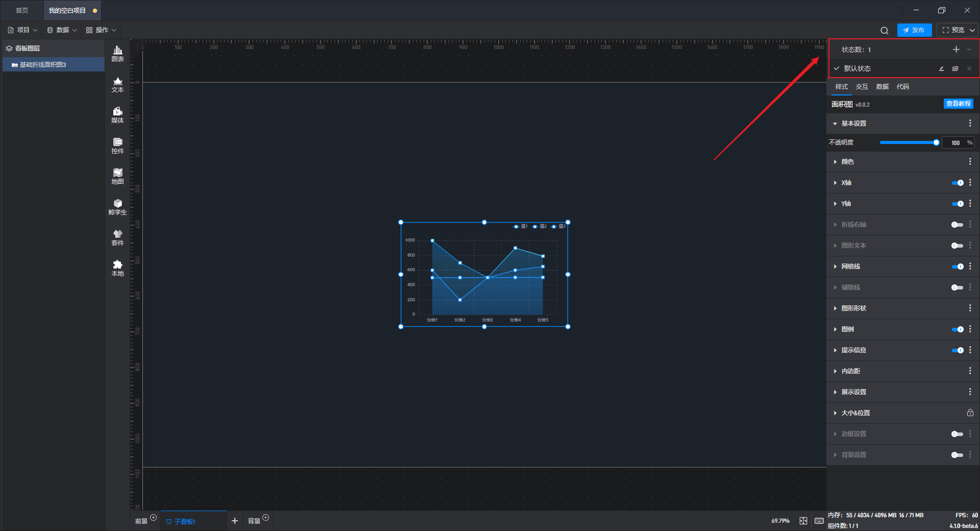Screen dimensions: 980x531
Task: Click the fit-to-screen icon in status bar
Action: point(803,521)
